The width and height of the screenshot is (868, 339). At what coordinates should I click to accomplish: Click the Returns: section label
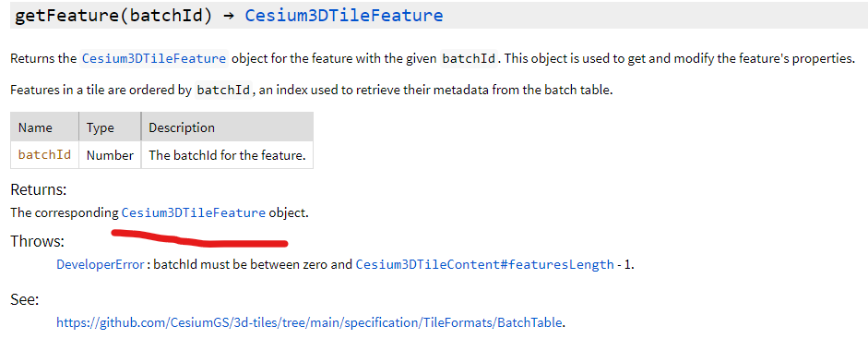click(x=39, y=190)
